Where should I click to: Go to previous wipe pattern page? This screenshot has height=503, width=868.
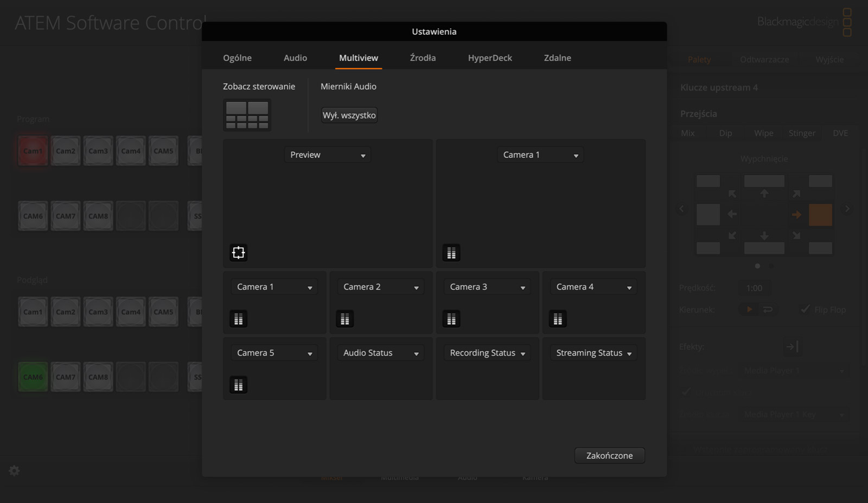point(682,209)
